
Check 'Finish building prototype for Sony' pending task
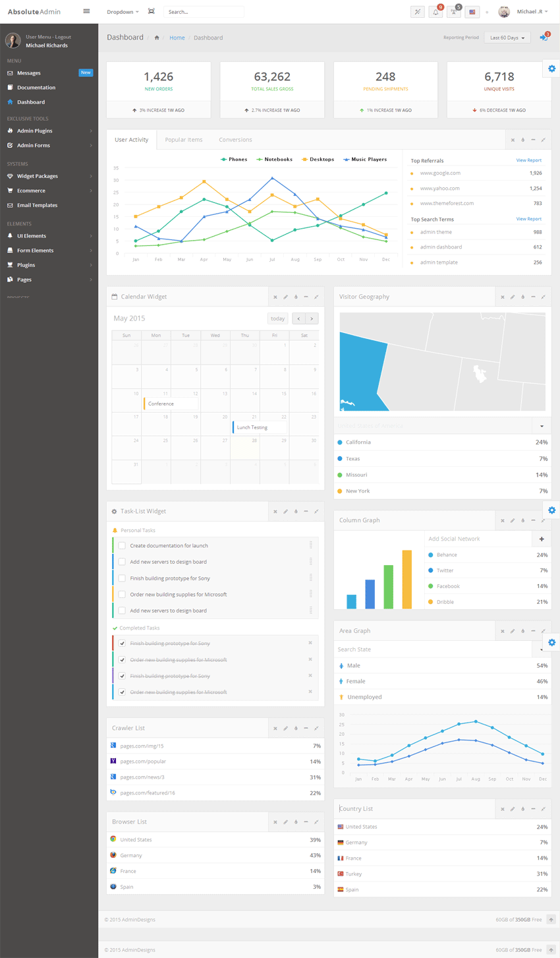(x=122, y=578)
